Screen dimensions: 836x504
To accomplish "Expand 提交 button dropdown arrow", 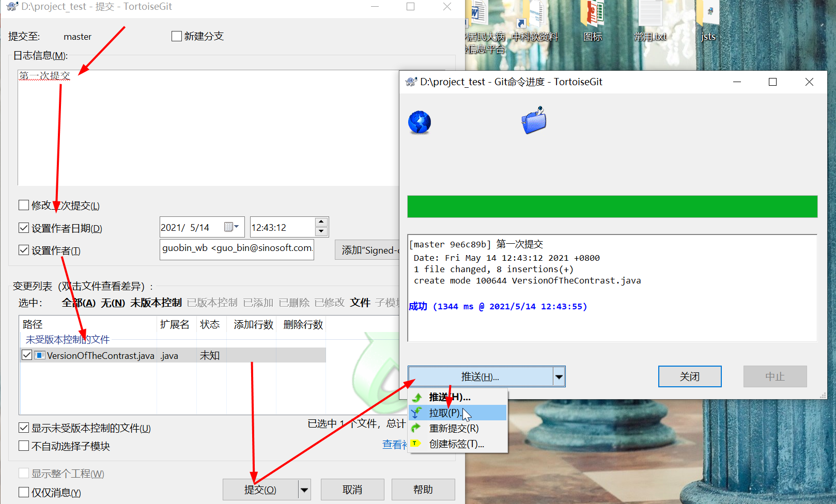I will (x=305, y=490).
